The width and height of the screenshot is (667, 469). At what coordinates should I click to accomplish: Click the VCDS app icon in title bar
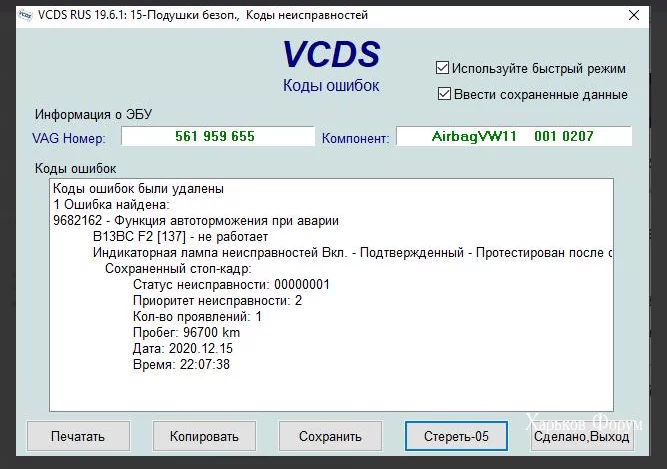tap(26, 15)
